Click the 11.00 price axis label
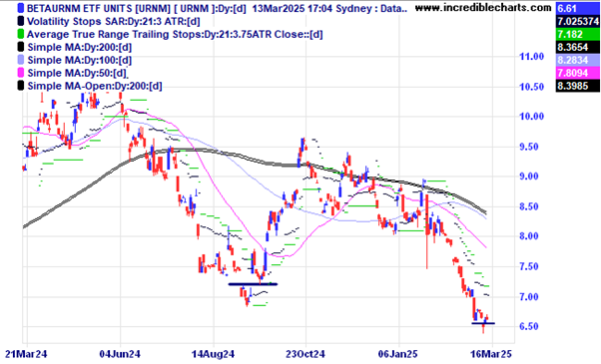Viewport: 601px width, 364px height. [532, 57]
